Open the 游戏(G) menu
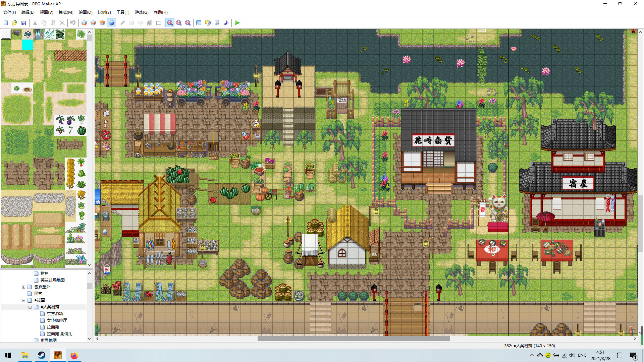 142,12
